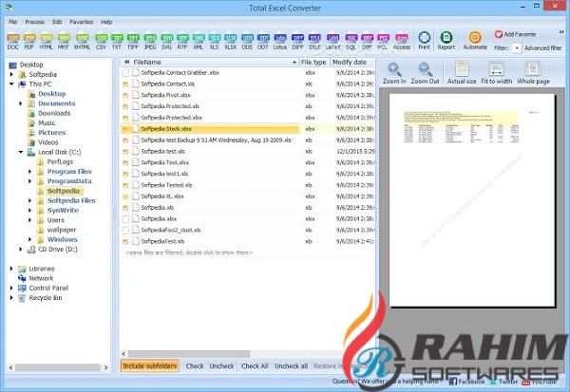Convert to ODS format icon
This screenshot has width=570, height=392.
(x=247, y=42)
